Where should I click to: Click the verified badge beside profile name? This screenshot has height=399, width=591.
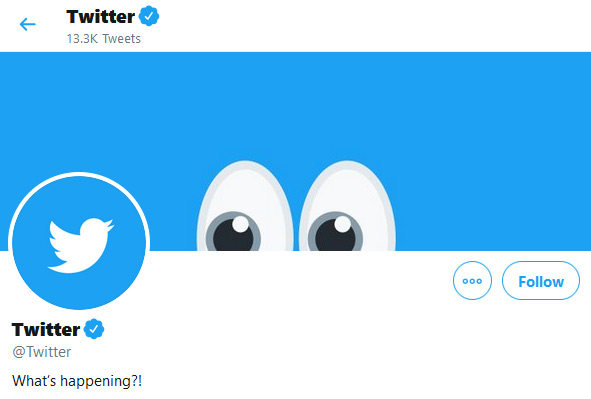[x=94, y=329]
